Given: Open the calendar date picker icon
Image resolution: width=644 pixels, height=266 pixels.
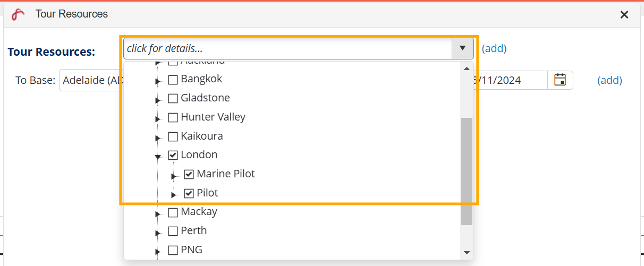Looking at the screenshot, I should point(560,80).
